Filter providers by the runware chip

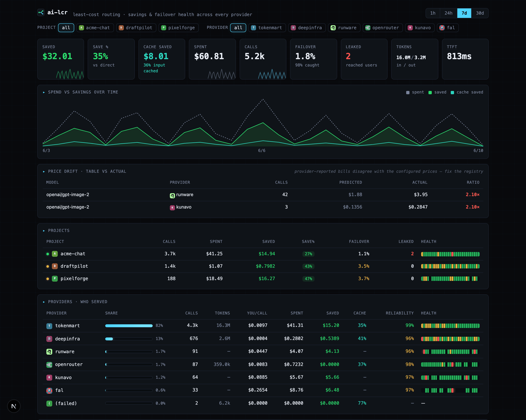pyautogui.click(x=344, y=28)
